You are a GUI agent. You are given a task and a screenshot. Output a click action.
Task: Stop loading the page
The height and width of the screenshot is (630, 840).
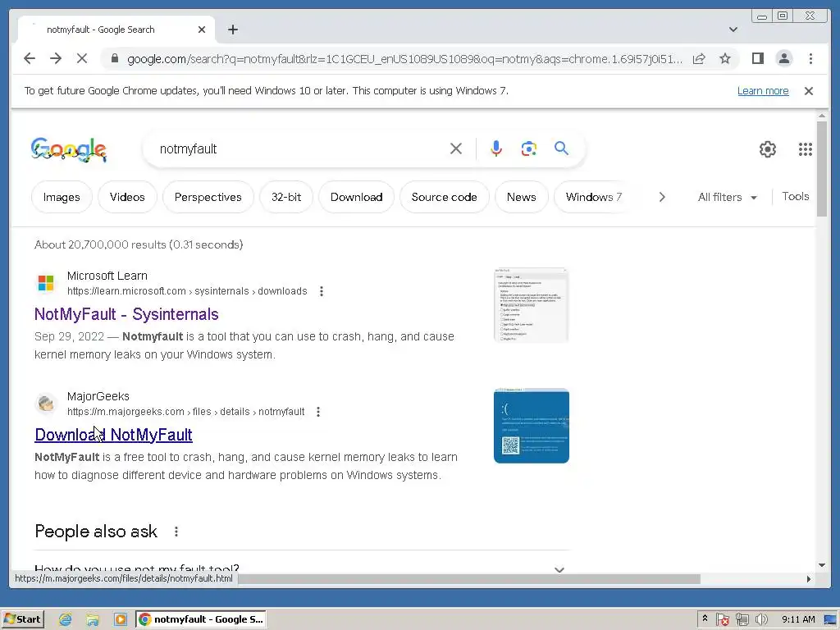(82, 58)
